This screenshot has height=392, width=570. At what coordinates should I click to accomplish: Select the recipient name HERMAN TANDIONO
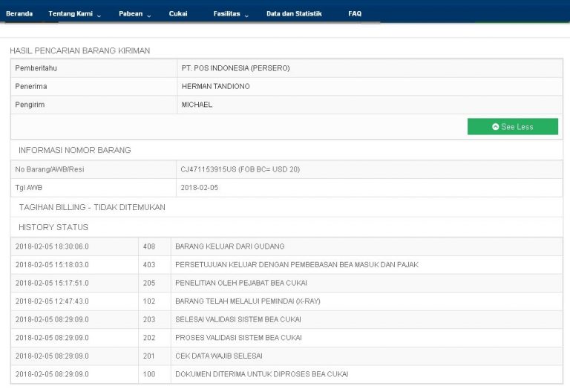pos(215,86)
